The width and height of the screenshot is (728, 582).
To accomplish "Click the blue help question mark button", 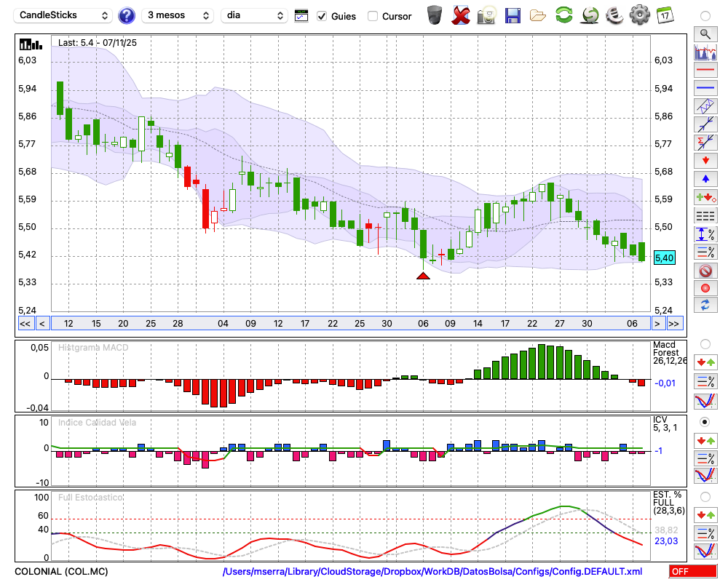I will point(127,15).
